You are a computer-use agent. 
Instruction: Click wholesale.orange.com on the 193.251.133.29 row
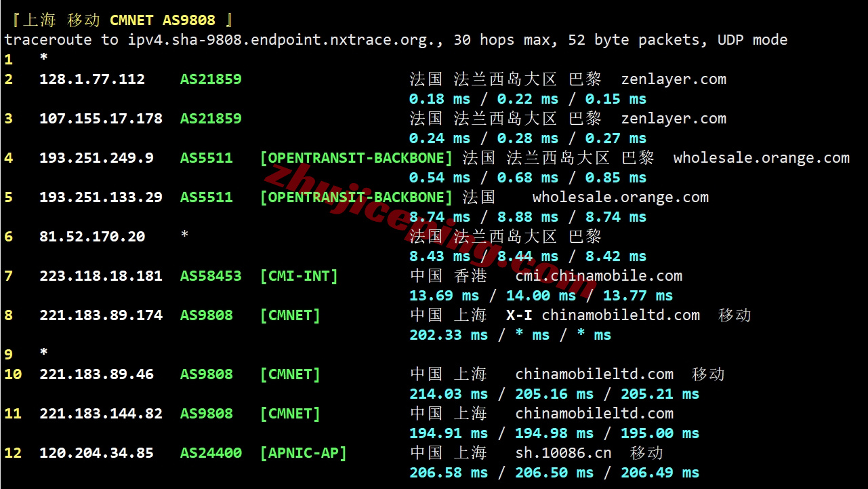621,197
